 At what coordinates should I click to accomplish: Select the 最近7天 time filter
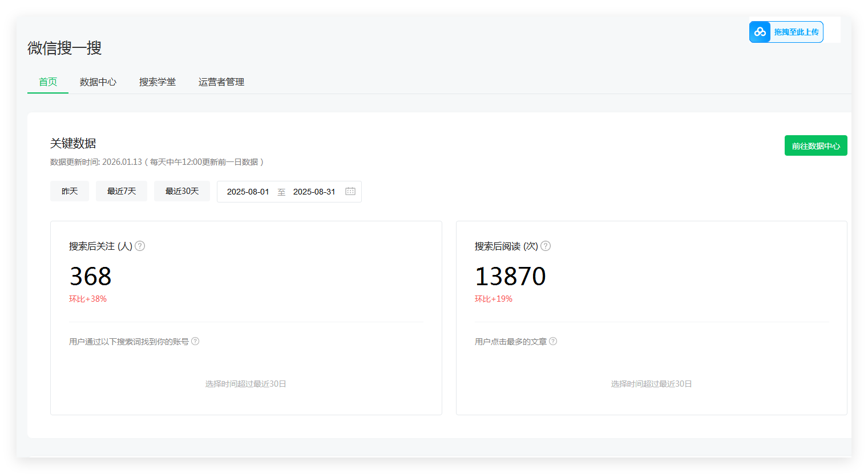(x=122, y=191)
